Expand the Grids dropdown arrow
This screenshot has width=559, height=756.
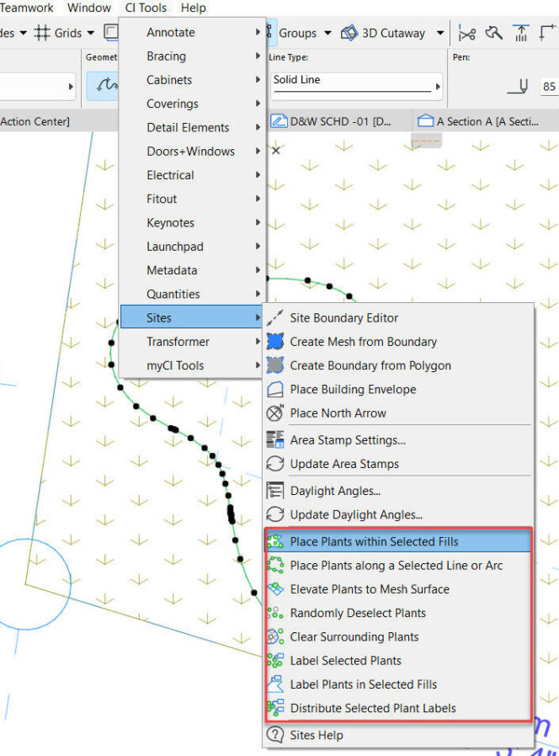(90, 33)
